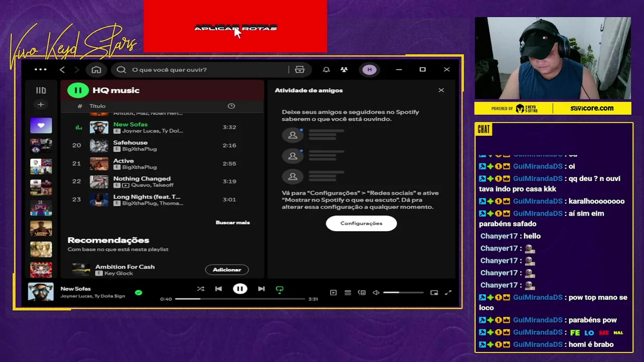Viewport: 644px width, 362px height.
Task: Open the Your Library icon
Action: [x=41, y=90]
